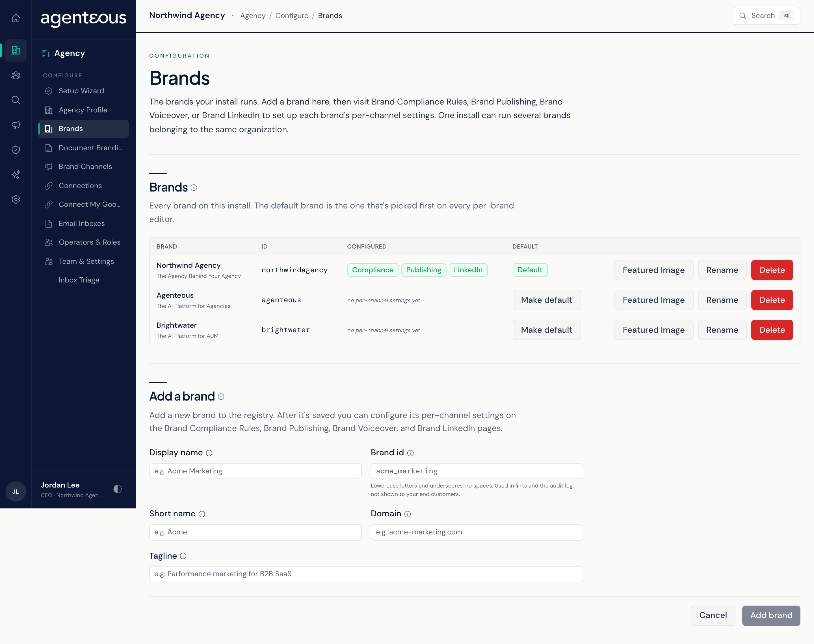Screen dimensions: 814x644
Task: Select the Agency building icon in the rail
Action: pyautogui.click(x=16, y=50)
